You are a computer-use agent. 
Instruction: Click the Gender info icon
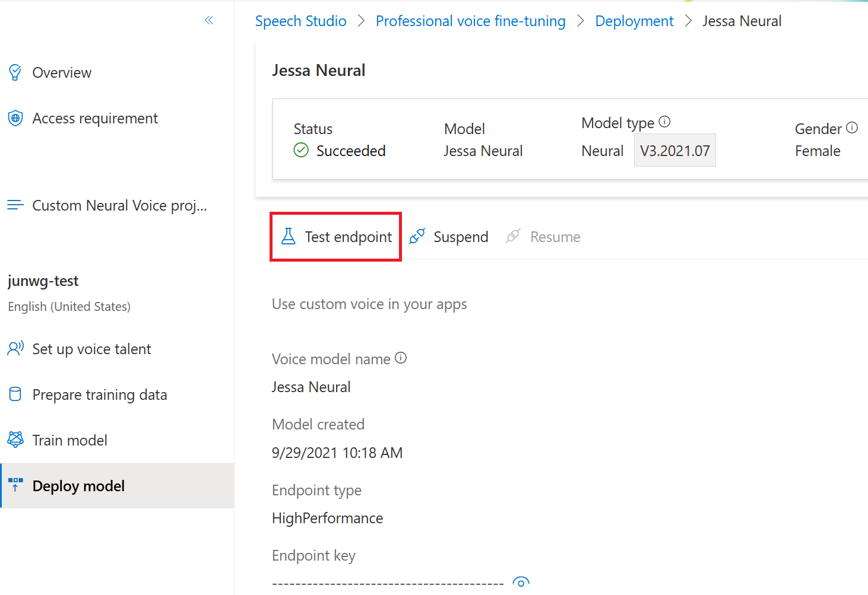852,128
